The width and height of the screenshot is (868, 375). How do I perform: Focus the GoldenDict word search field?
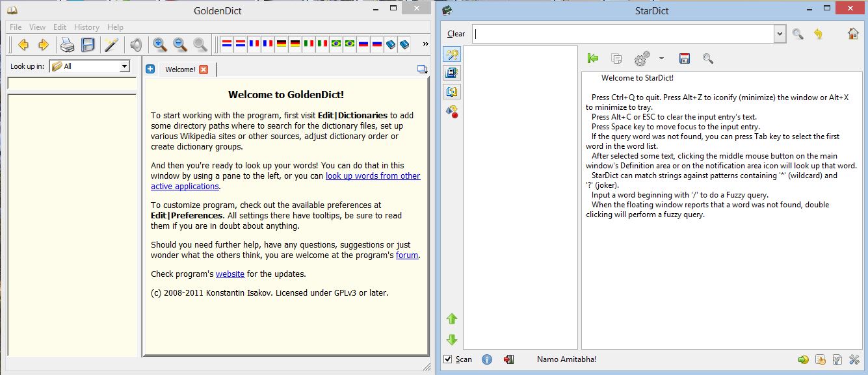tap(72, 83)
